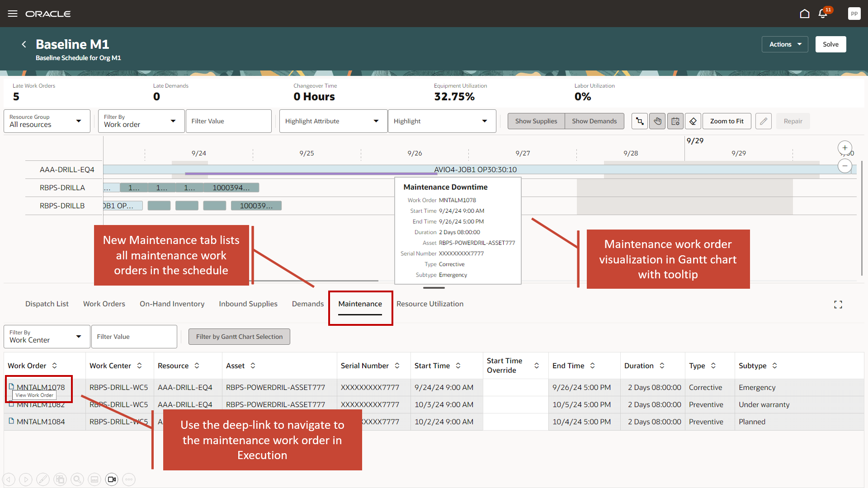The width and height of the screenshot is (868, 488).
Task: Zoom in the Gantt chart with plus
Action: (x=844, y=148)
